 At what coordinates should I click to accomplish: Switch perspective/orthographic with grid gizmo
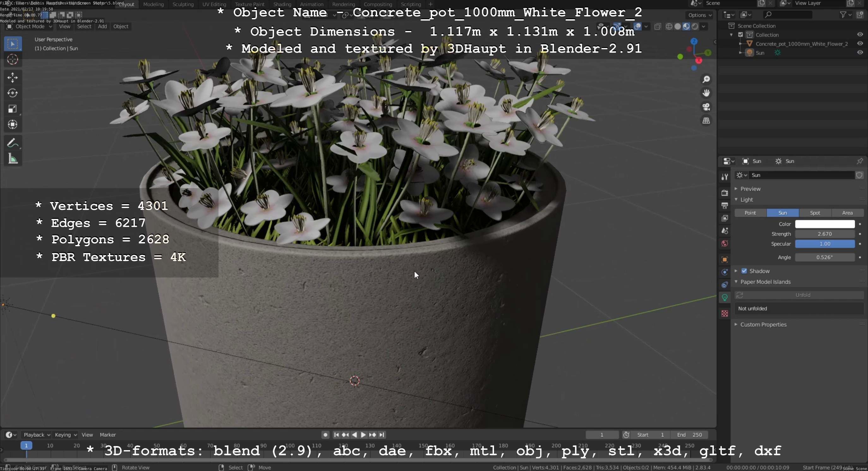click(x=706, y=121)
